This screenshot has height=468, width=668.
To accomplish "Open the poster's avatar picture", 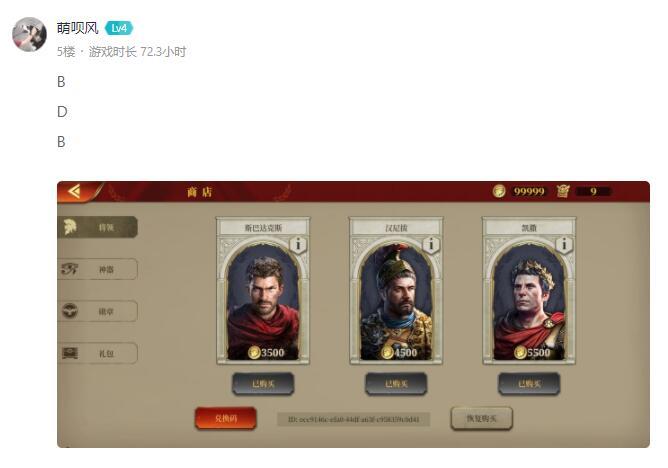I will (x=29, y=34).
